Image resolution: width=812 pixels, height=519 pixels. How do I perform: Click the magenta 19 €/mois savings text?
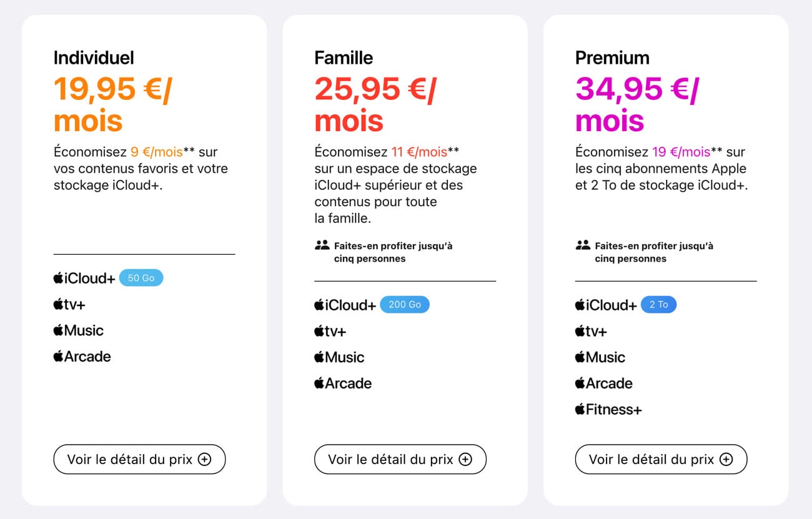681,152
